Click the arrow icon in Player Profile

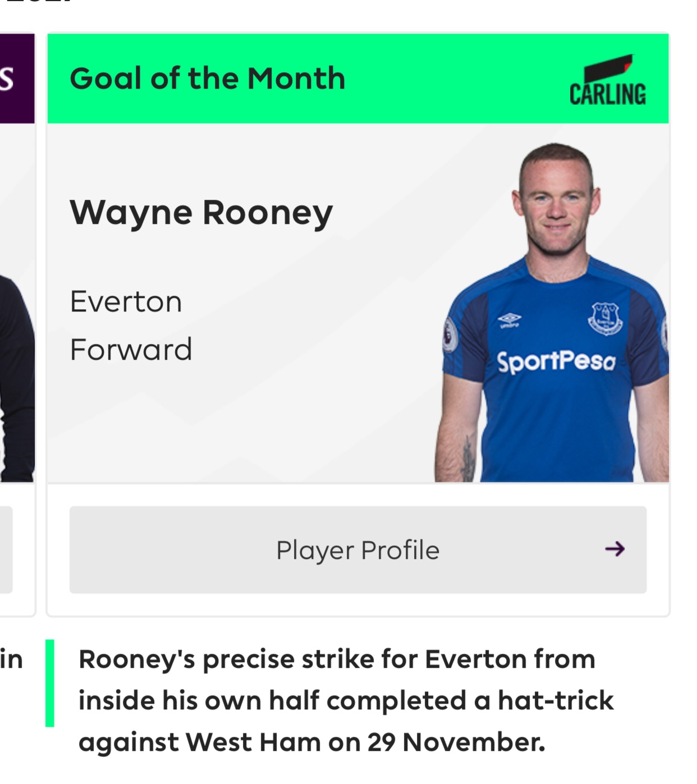pyautogui.click(x=615, y=549)
